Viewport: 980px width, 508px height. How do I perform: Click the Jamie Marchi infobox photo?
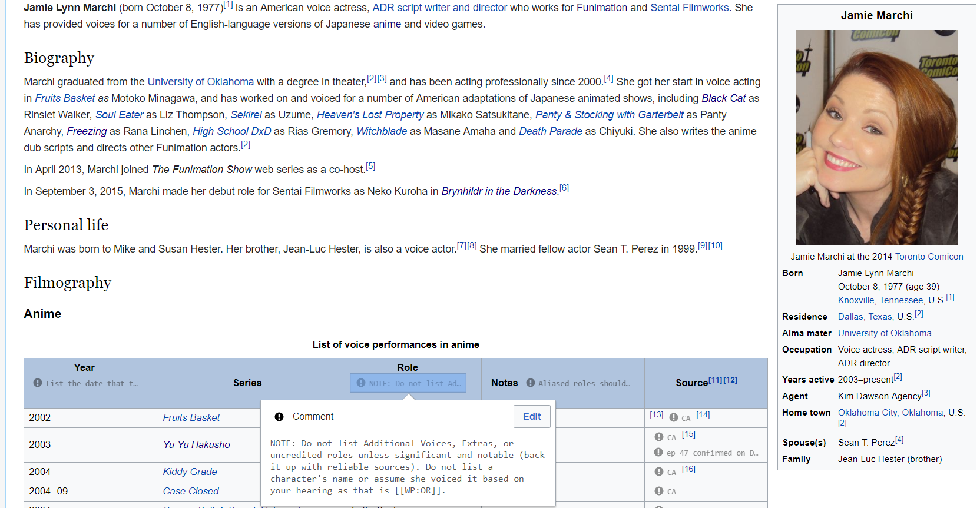coord(877,138)
